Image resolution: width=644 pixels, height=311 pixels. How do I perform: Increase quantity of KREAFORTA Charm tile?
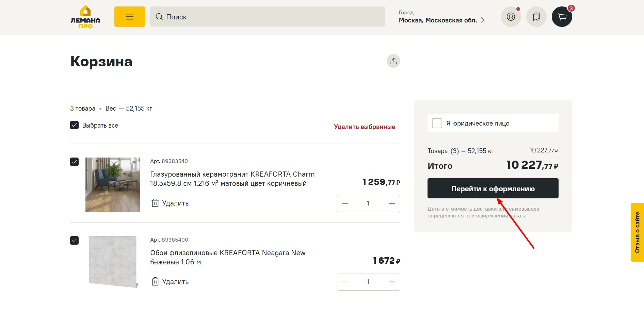coord(392,203)
